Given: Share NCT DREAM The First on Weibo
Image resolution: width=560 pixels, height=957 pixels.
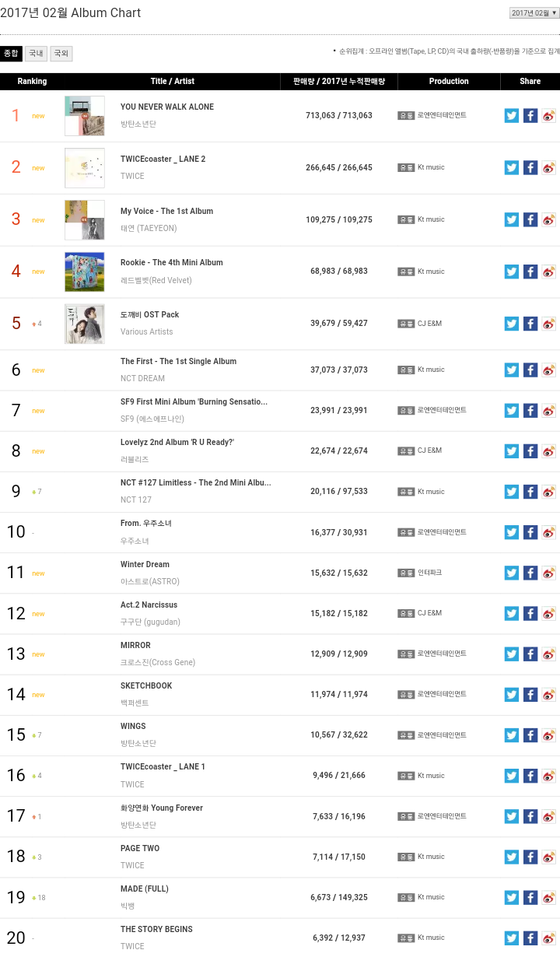Looking at the screenshot, I should [x=548, y=370].
